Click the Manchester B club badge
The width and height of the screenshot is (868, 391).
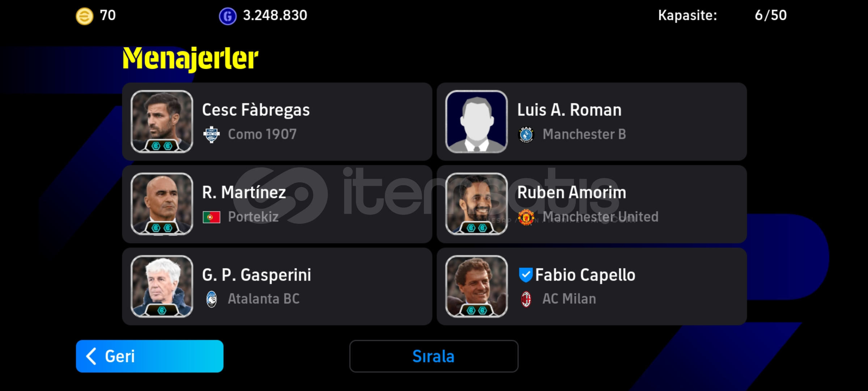526,135
